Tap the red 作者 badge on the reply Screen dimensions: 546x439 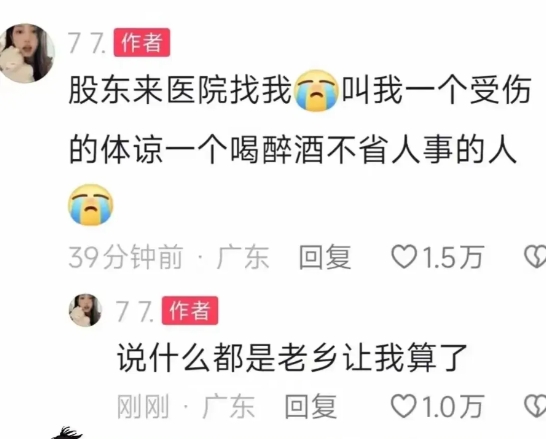pos(190,311)
